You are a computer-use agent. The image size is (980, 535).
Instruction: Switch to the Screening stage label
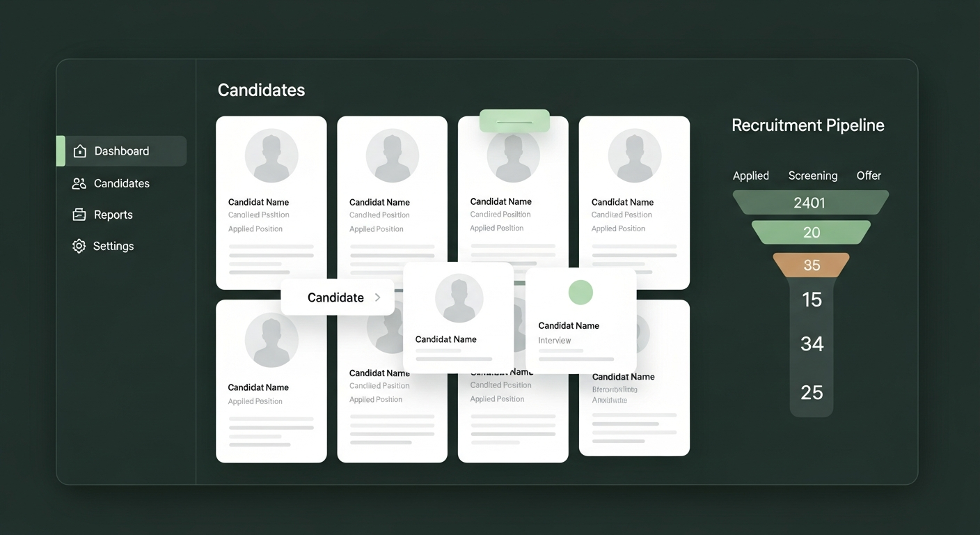click(812, 176)
